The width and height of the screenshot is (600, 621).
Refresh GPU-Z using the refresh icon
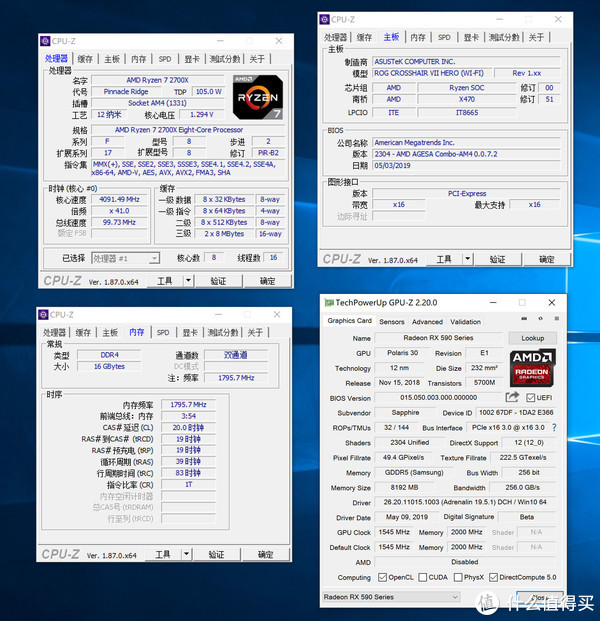(540, 318)
